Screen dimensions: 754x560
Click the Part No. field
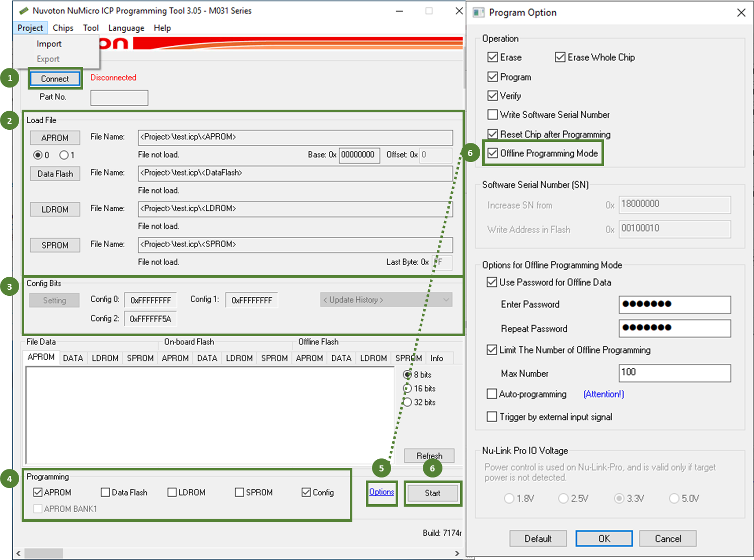point(119,98)
